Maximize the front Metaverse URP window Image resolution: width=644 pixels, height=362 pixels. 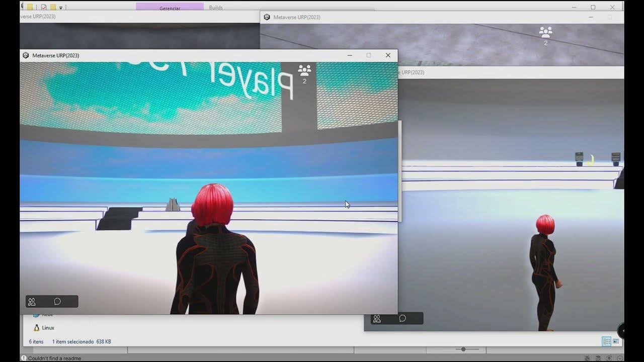point(369,55)
